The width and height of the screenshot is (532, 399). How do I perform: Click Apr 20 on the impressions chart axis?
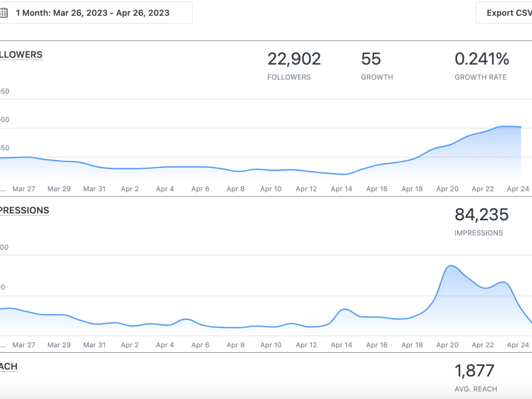click(x=447, y=345)
